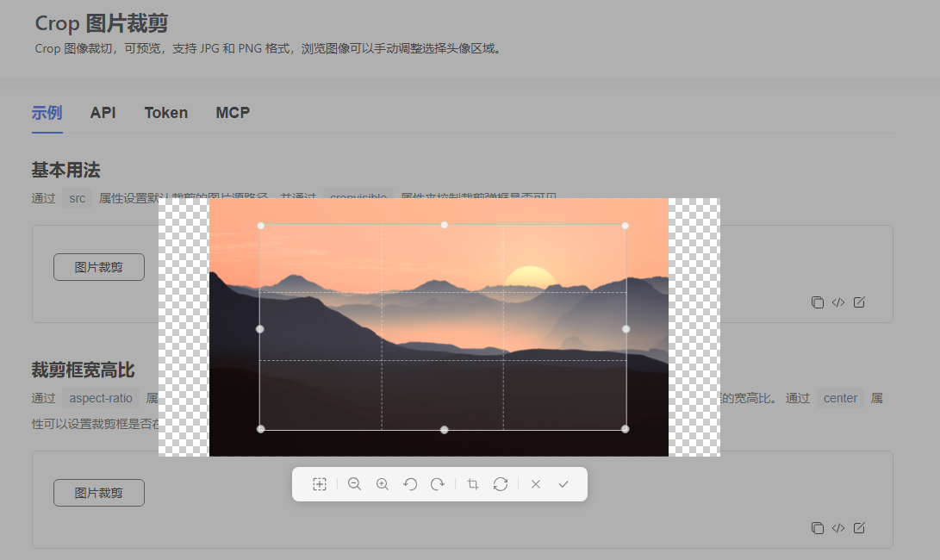Screen dimensions: 940x560
Task: Open the MCP tab
Action: [x=233, y=113]
